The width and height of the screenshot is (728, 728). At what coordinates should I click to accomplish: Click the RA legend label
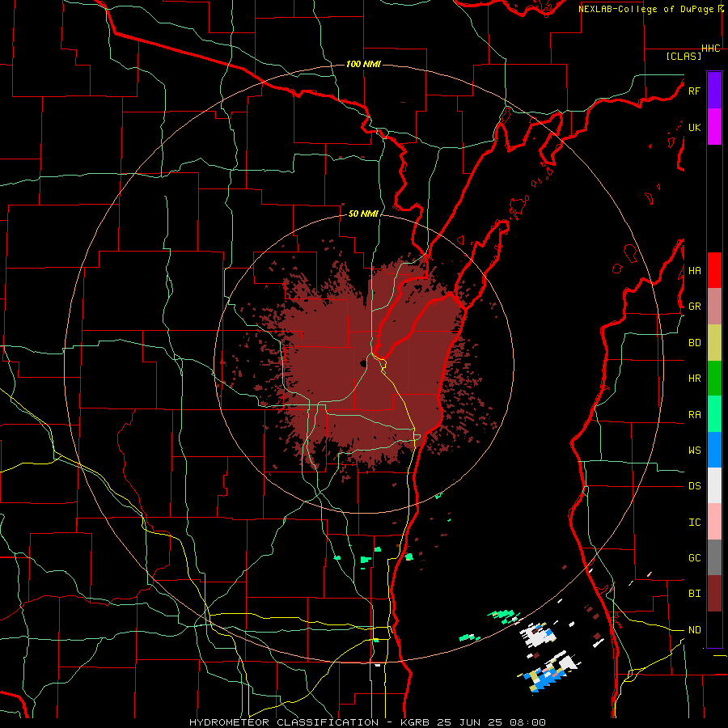point(694,415)
